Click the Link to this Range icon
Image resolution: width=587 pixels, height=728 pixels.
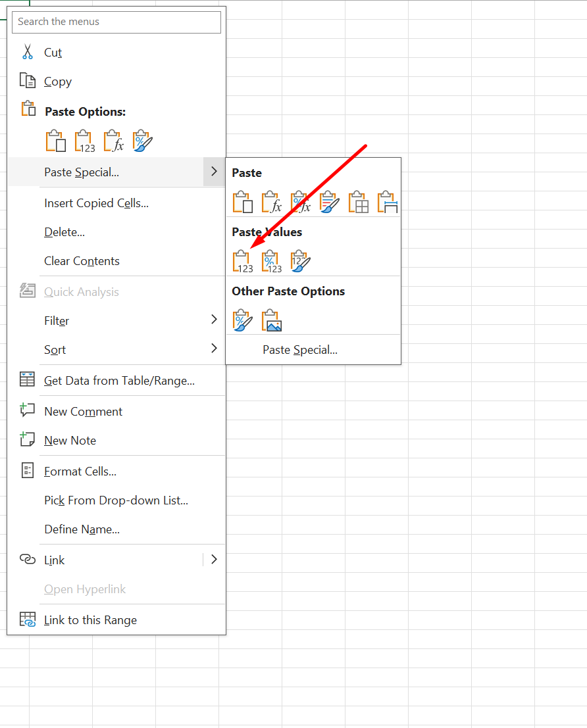(28, 619)
